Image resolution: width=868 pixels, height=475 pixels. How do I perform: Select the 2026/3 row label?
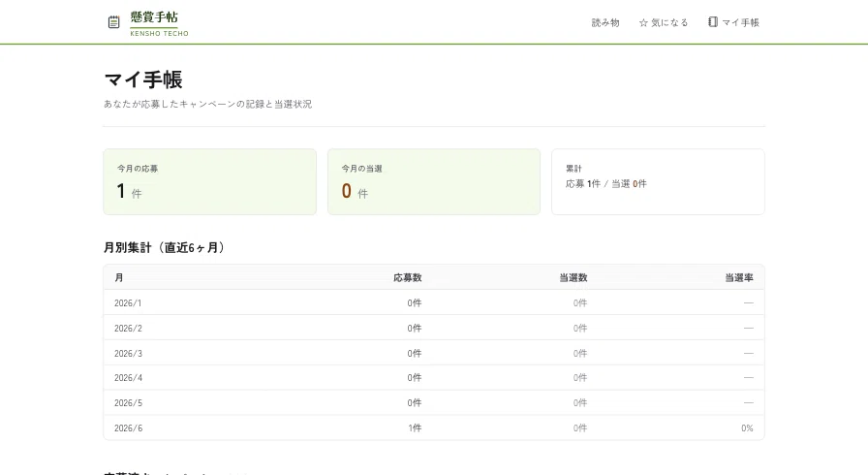128,353
